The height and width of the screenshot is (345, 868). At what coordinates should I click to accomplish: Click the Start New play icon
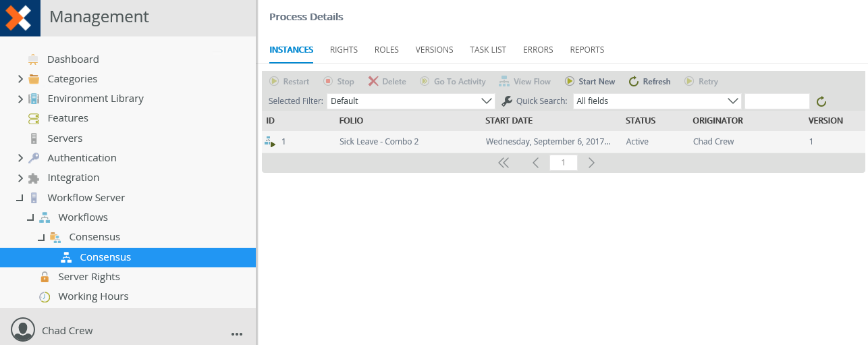click(570, 81)
